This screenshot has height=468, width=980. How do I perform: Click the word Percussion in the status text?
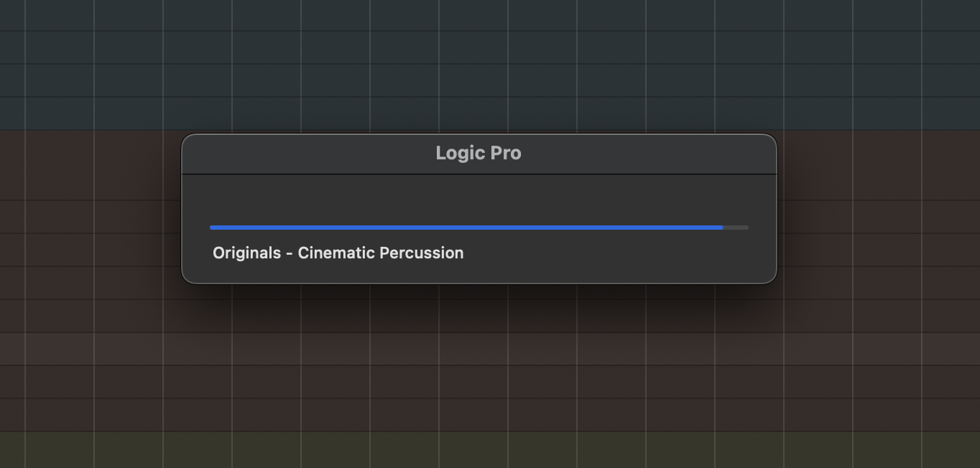click(x=421, y=253)
